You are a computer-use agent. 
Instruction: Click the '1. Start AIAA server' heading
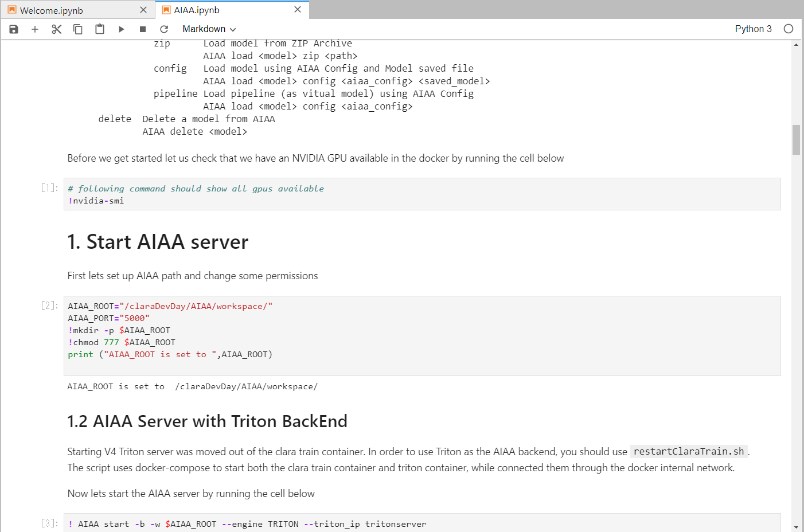pyautogui.click(x=158, y=242)
